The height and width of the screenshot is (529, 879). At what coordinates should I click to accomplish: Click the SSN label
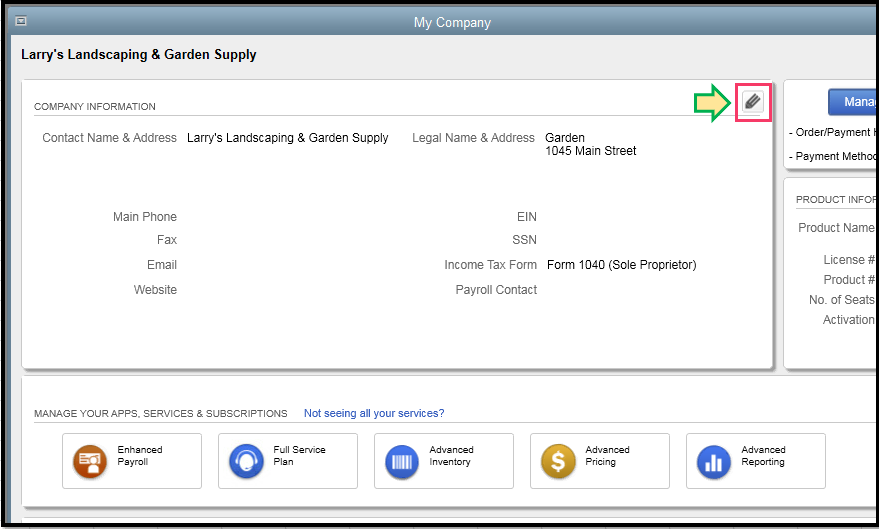[524, 240]
